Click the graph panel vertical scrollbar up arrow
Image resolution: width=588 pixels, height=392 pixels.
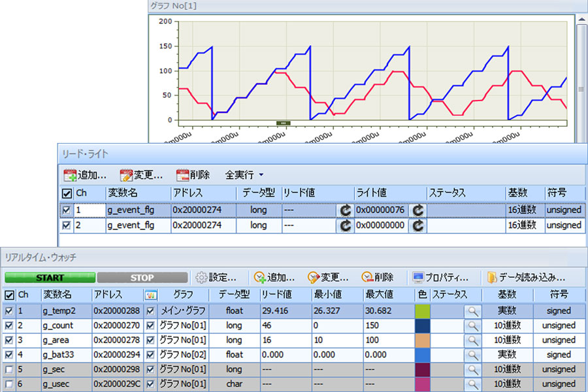pyautogui.click(x=581, y=19)
